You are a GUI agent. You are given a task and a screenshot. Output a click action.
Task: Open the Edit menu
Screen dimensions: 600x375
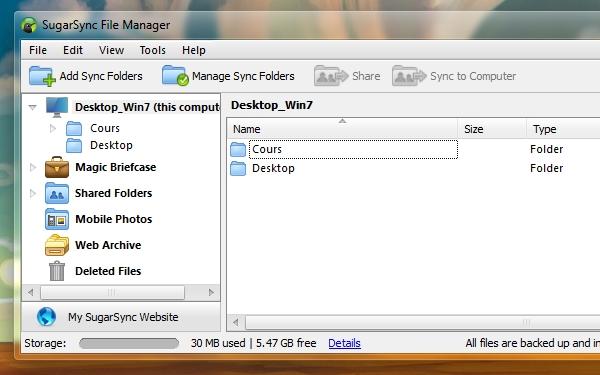click(x=73, y=50)
